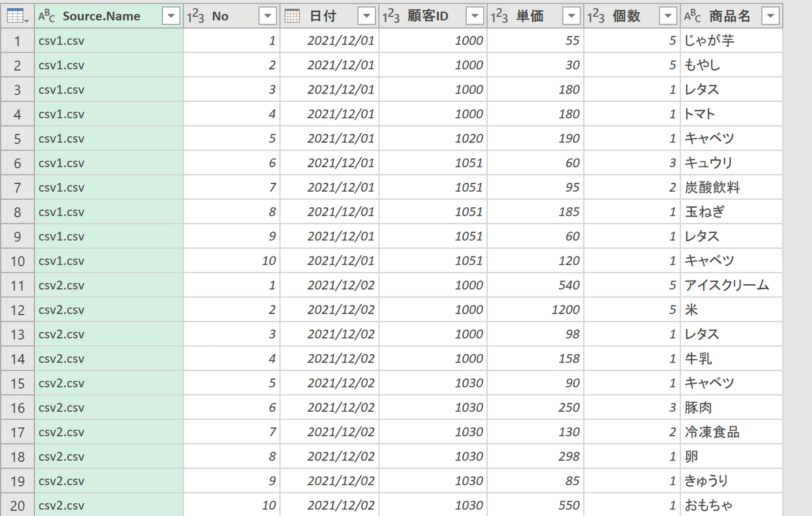Click the 顧客ID cell 1030 in row 16
Image resolution: width=812 pixels, height=516 pixels.
(x=433, y=408)
